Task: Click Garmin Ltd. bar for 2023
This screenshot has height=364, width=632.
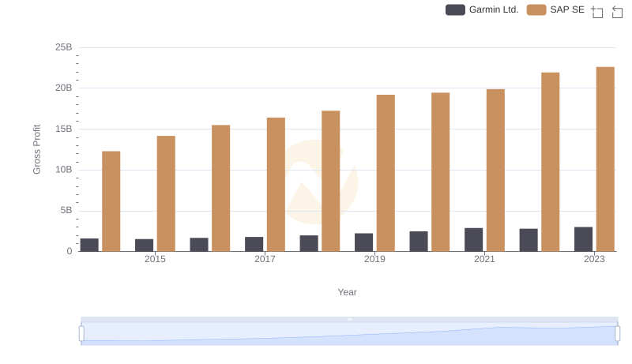Action: (584, 239)
